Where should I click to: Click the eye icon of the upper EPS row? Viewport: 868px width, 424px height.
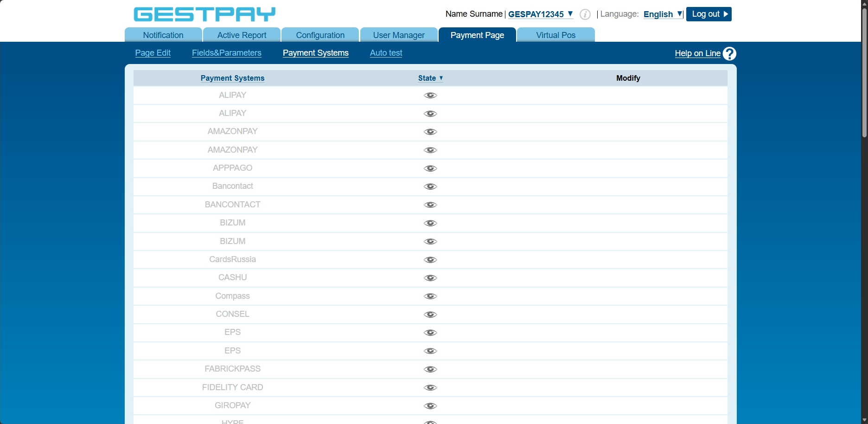(430, 333)
